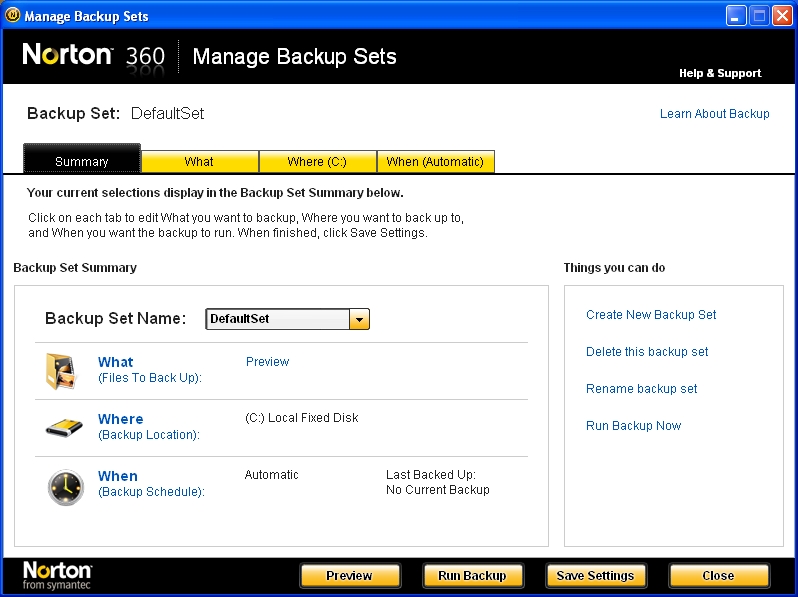This screenshot has height=597, width=798.
Task: Click the Save Settings button
Action: pos(595,576)
